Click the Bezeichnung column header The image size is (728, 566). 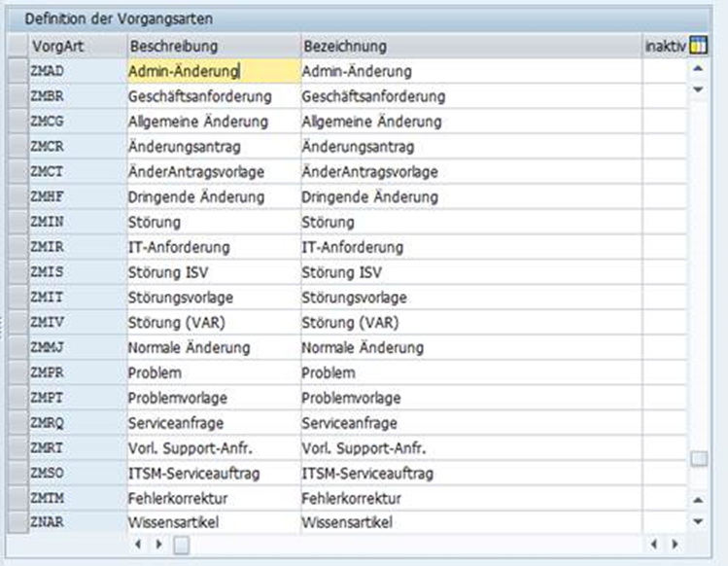click(469, 46)
